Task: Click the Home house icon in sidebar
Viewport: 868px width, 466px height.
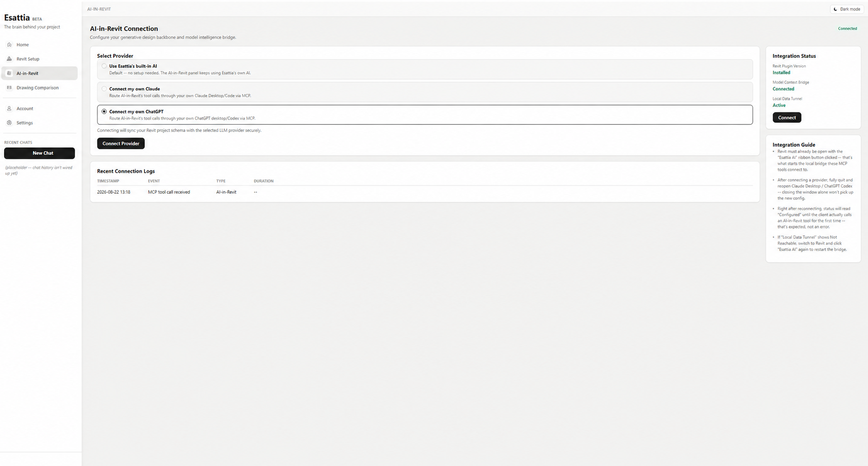Action: [x=9, y=45]
